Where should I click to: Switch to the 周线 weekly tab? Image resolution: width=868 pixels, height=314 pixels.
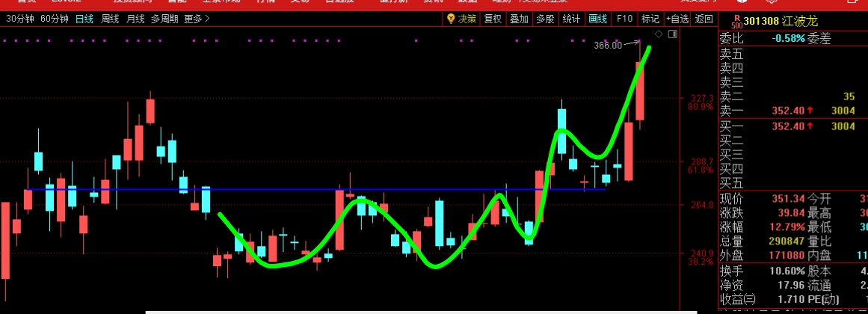pos(110,19)
